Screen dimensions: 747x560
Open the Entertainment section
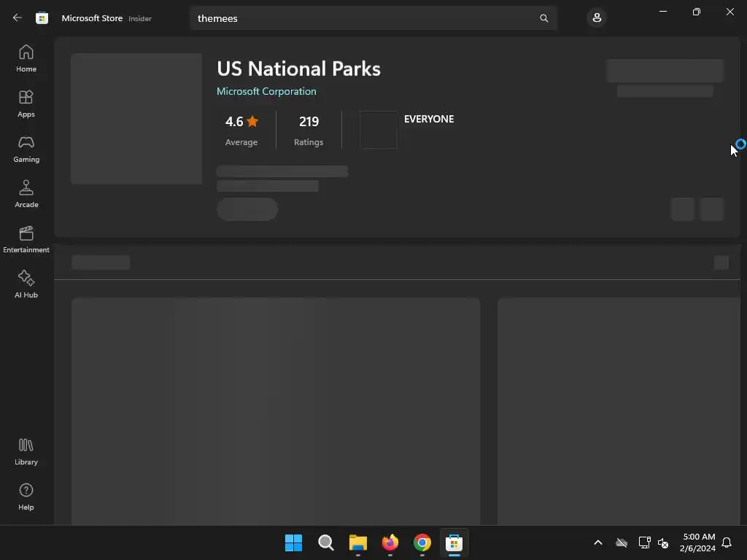coord(26,239)
